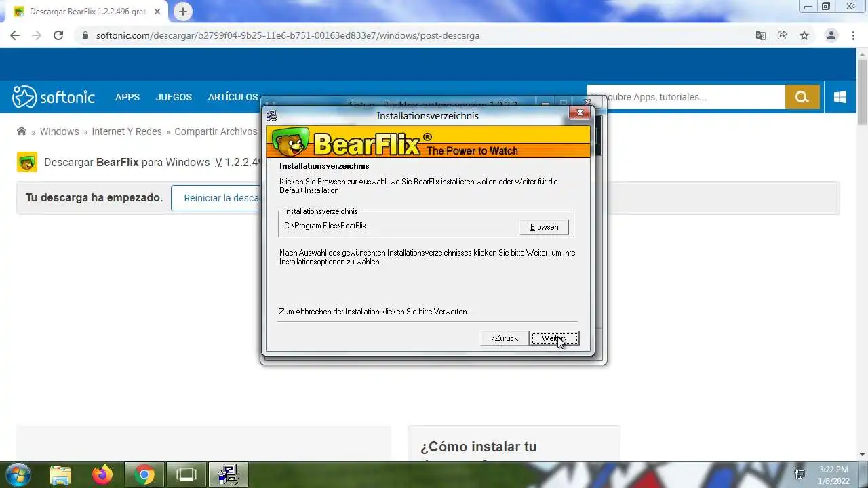Click the Reiniciar la descarga button
This screenshot has width=868, height=488.
pos(216,198)
